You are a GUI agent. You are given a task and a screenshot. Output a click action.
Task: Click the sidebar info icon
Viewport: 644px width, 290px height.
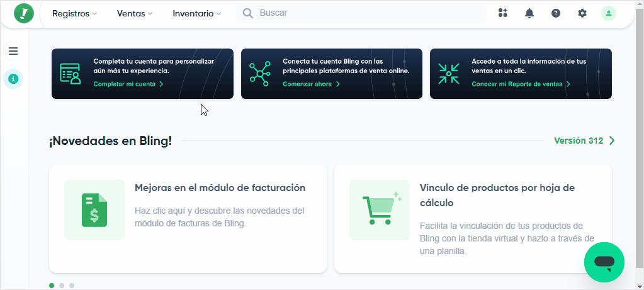(x=13, y=79)
